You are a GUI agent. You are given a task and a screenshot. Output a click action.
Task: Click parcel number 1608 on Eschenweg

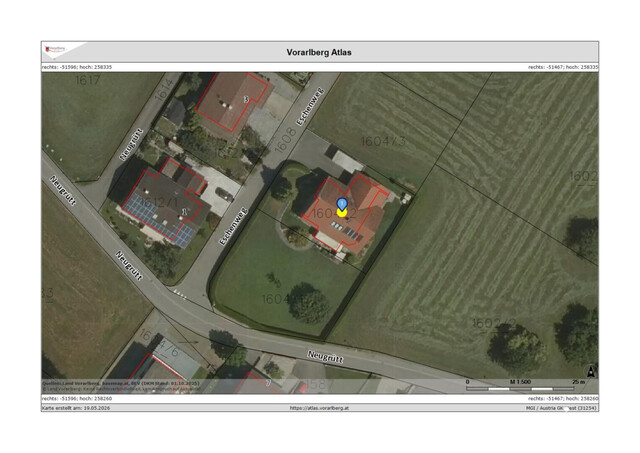(x=285, y=140)
